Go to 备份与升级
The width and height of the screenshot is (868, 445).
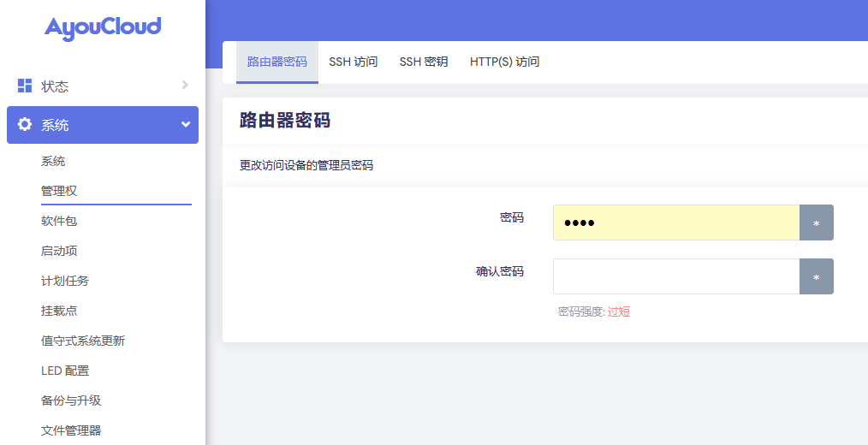point(71,400)
